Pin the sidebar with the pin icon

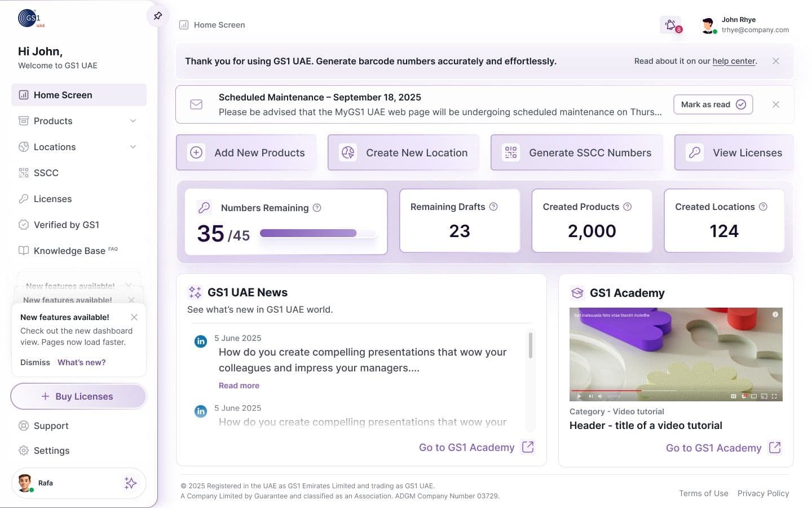[x=158, y=16]
